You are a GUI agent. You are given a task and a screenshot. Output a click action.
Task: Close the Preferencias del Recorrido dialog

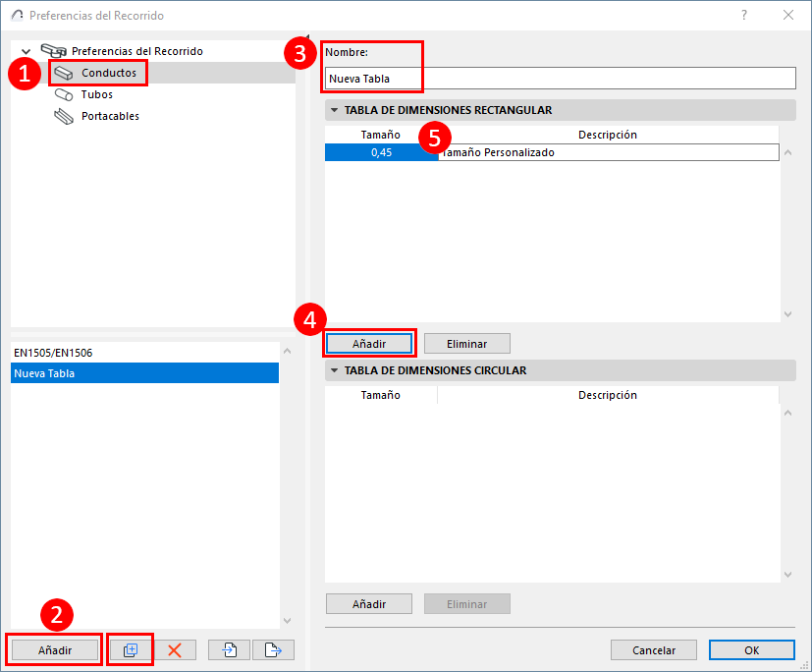pos(788,15)
